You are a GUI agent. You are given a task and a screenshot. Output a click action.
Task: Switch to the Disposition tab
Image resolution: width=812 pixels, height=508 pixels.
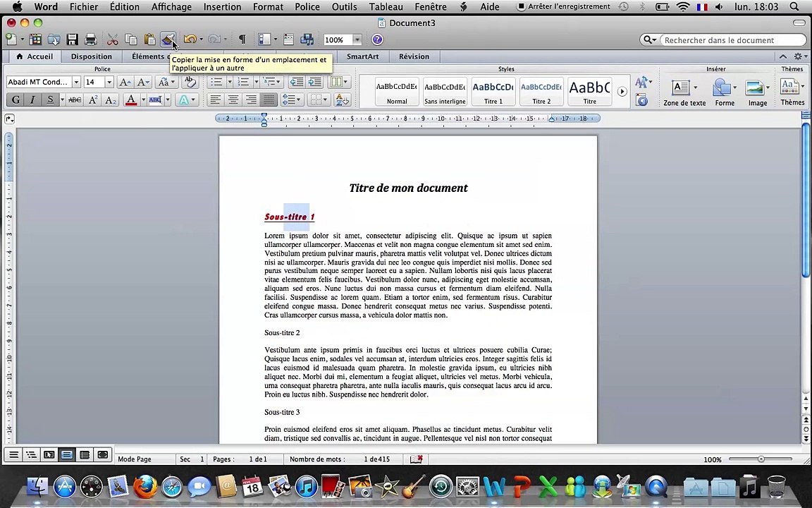click(x=91, y=56)
